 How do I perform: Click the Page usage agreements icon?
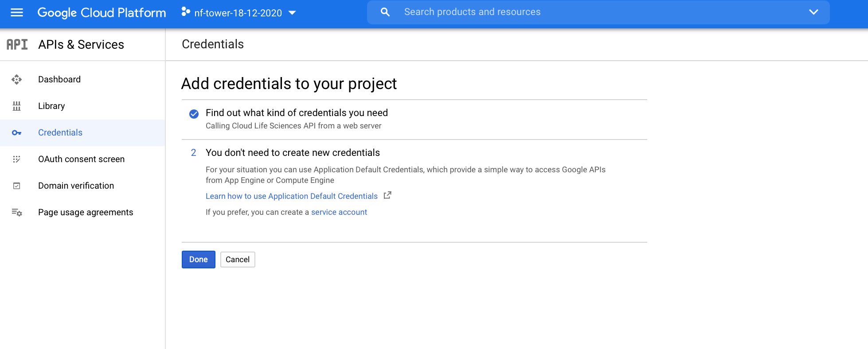(x=17, y=213)
